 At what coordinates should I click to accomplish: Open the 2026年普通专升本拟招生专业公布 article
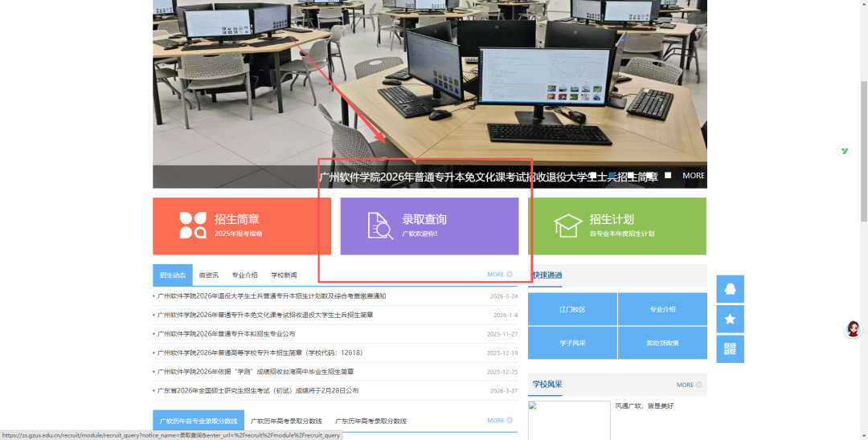click(227, 334)
